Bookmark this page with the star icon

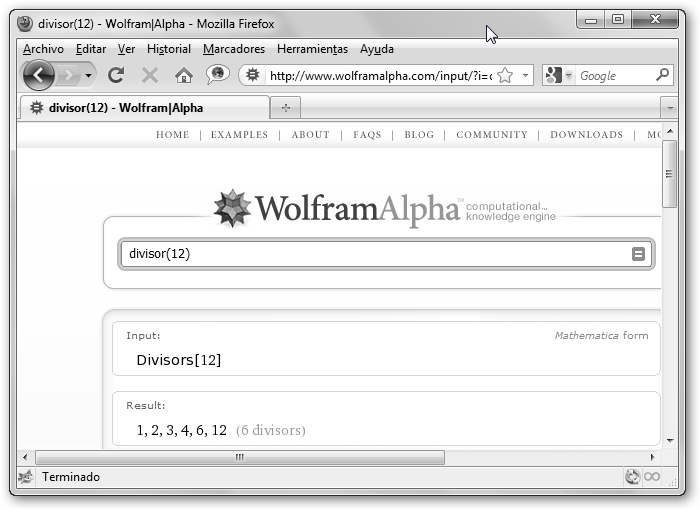pyautogui.click(x=505, y=75)
